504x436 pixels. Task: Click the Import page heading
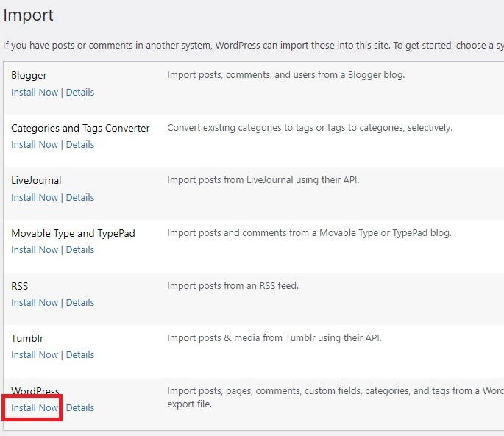(28, 15)
